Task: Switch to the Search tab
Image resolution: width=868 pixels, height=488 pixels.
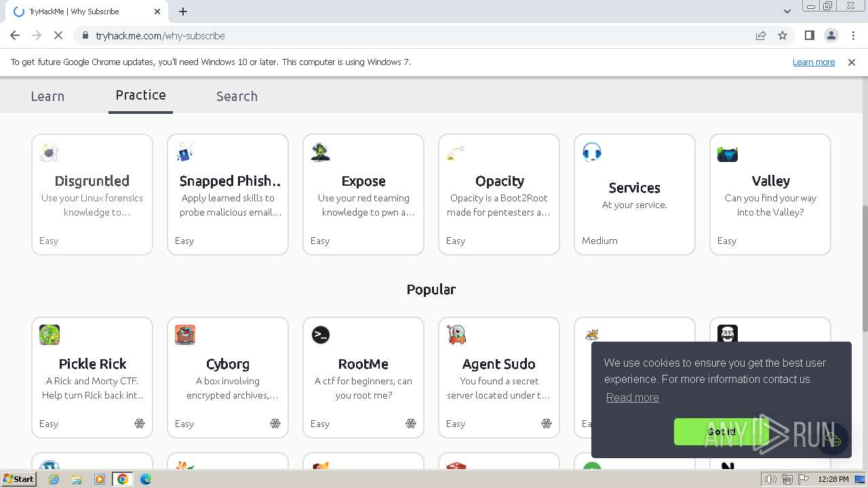Action: pyautogui.click(x=237, y=96)
